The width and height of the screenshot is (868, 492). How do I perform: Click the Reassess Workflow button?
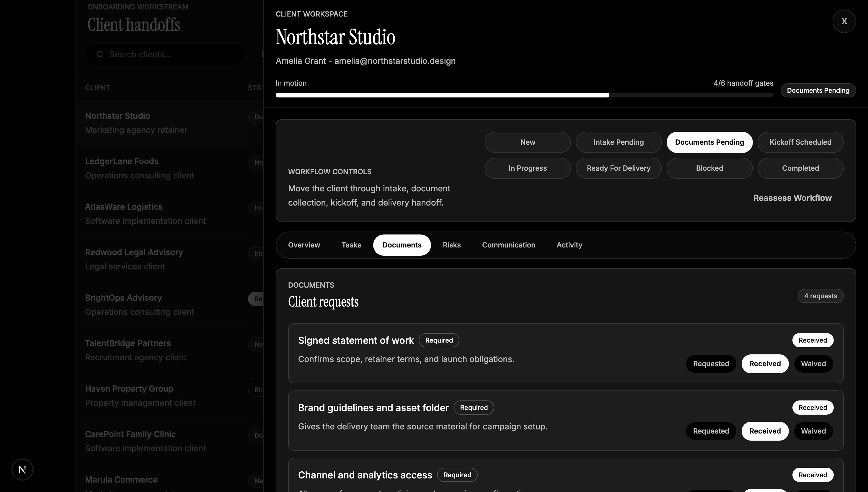click(792, 198)
